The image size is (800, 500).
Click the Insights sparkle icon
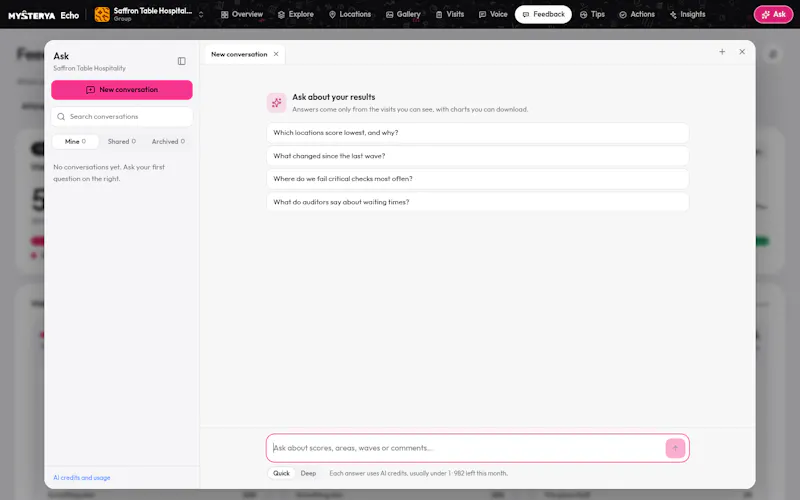click(x=673, y=15)
